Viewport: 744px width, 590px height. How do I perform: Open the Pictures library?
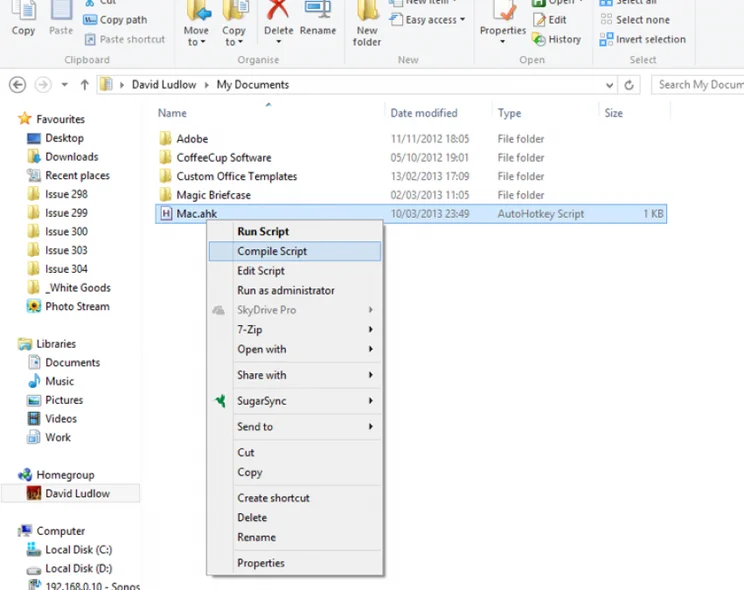(55, 400)
